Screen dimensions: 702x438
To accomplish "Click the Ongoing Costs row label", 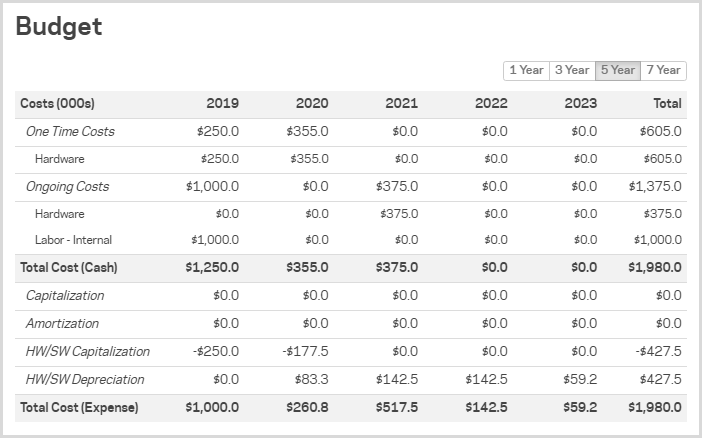I will (x=67, y=186).
